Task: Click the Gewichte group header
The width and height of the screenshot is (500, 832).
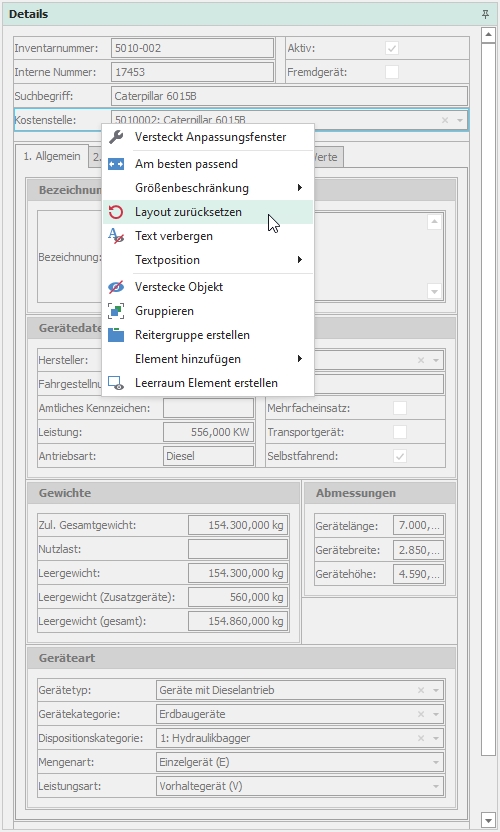Action: coord(163,493)
